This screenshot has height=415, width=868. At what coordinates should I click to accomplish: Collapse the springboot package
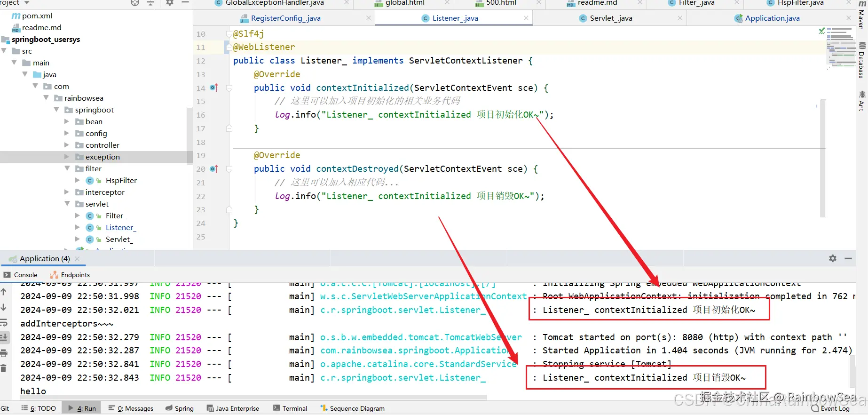[x=56, y=110]
